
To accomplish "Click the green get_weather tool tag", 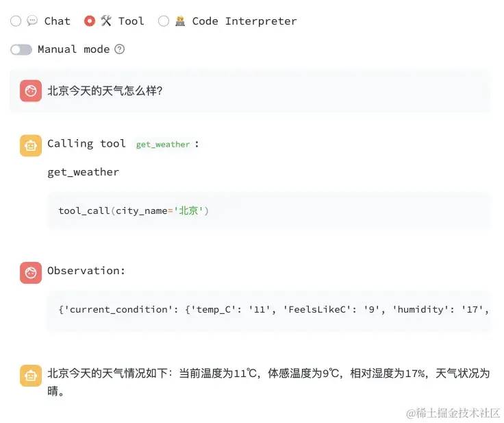I will click(163, 145).
